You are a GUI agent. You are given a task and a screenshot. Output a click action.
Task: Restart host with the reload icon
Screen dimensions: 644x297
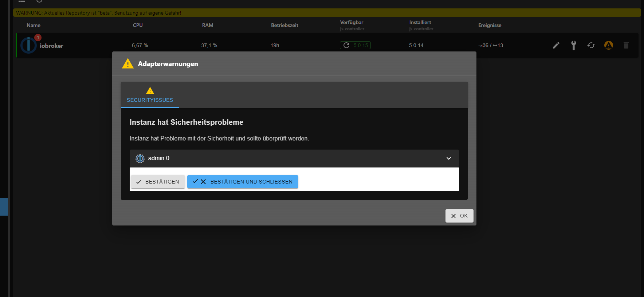(591, 45)
